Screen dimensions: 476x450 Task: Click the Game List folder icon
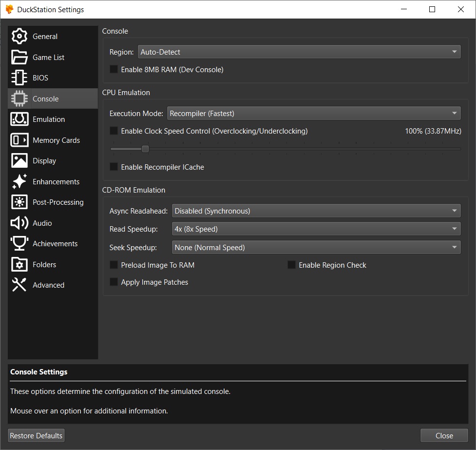point(19,57)
